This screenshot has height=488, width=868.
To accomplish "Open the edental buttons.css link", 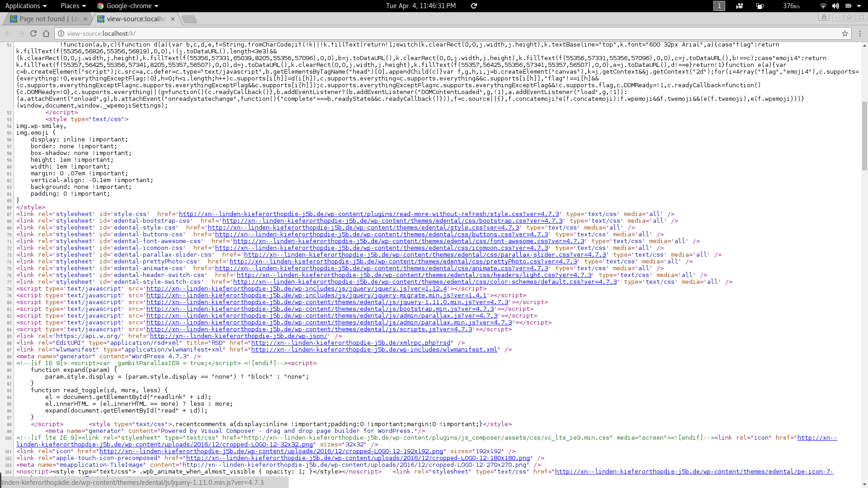I will tap(382, 235).
